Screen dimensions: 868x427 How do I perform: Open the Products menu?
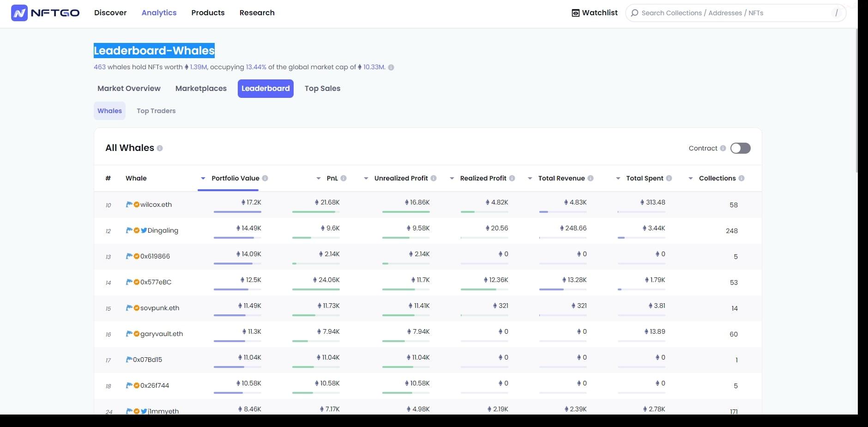pos(208,13)
